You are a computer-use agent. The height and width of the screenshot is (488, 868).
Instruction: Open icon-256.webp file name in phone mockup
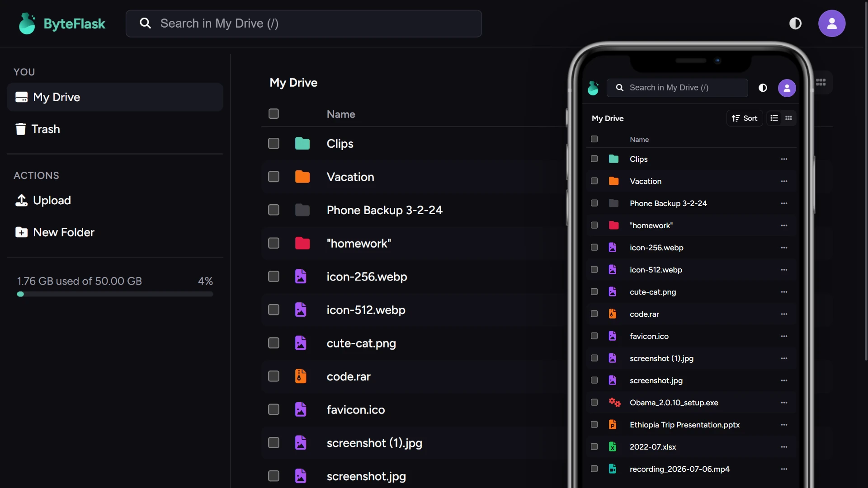click(656, 248)
